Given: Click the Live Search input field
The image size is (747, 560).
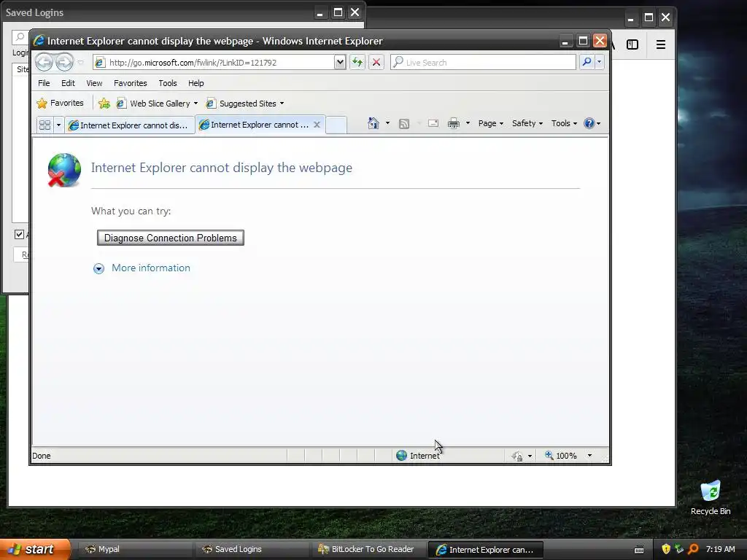Looking at the screenshot, I should tap(483, 63).
